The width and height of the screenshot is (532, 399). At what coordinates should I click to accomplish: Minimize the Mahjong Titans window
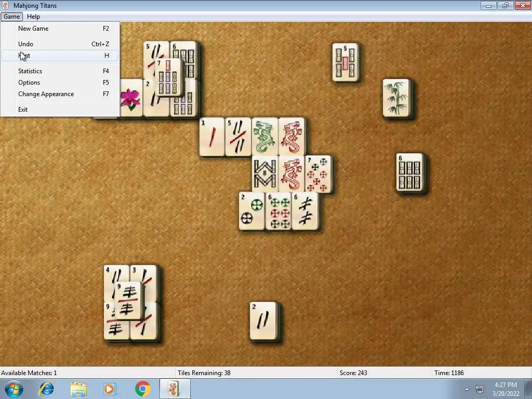[x=488, y=5]
